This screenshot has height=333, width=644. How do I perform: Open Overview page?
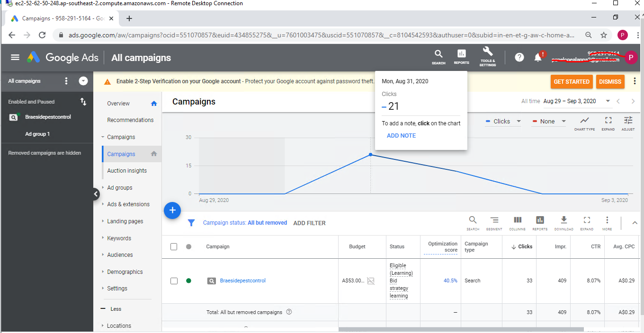click(118, 104)
